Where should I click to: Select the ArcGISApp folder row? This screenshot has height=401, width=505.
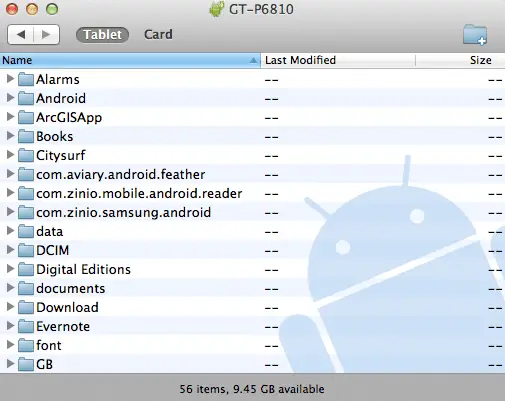tap(252, 117)
